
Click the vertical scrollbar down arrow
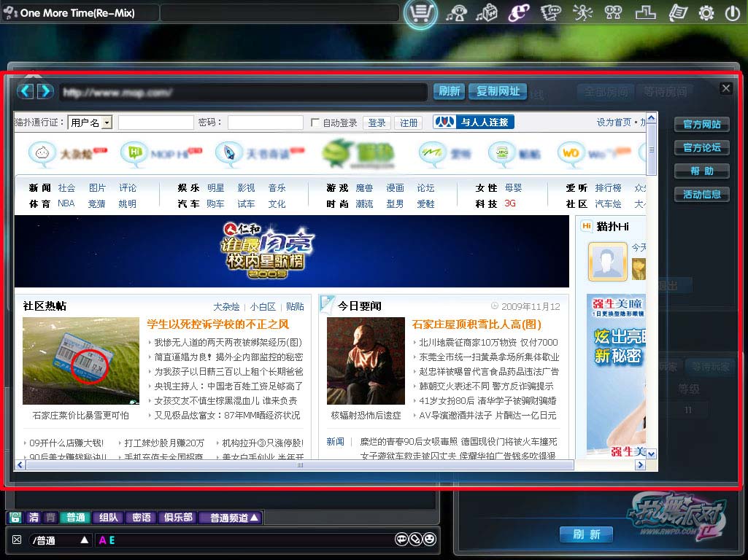coord(652,454)
